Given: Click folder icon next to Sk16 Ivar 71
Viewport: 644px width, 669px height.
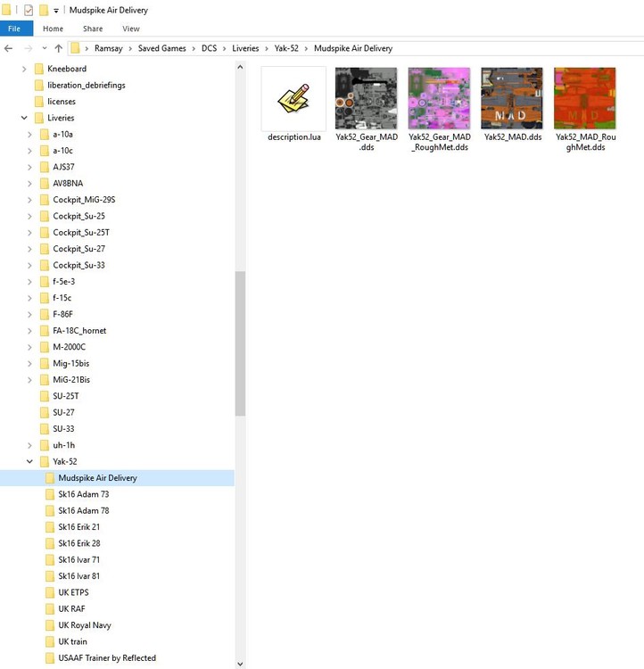Looking at the screenshot, I should tap(50, 560).
